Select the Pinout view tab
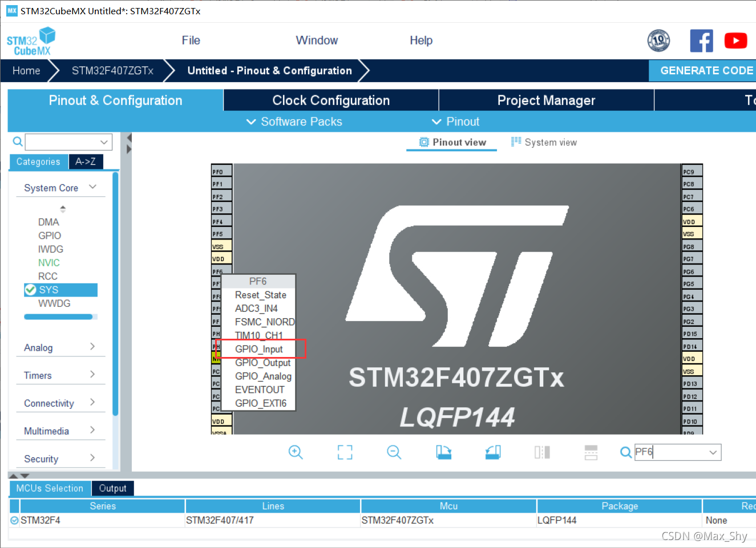 [452, 143]
